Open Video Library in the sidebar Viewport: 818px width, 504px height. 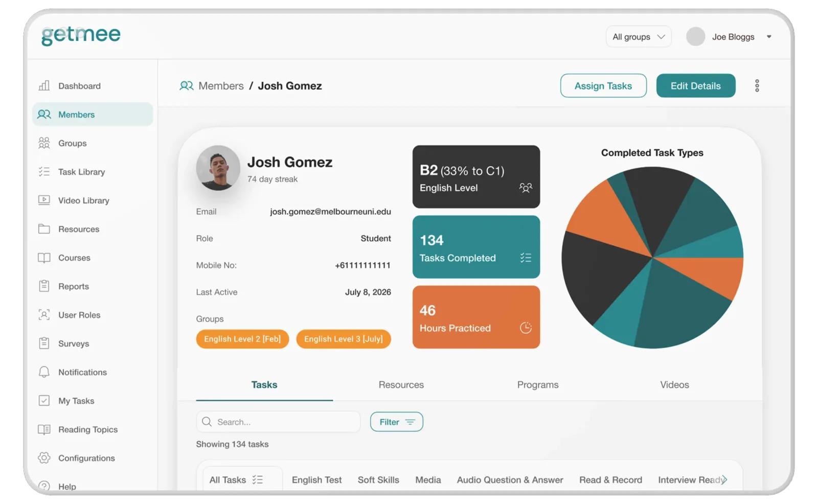click(93, 200)
